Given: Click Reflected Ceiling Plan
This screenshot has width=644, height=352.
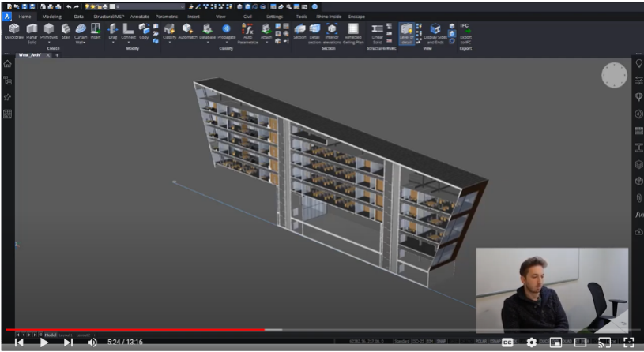Looking at the screenshot, I should 352,34.
